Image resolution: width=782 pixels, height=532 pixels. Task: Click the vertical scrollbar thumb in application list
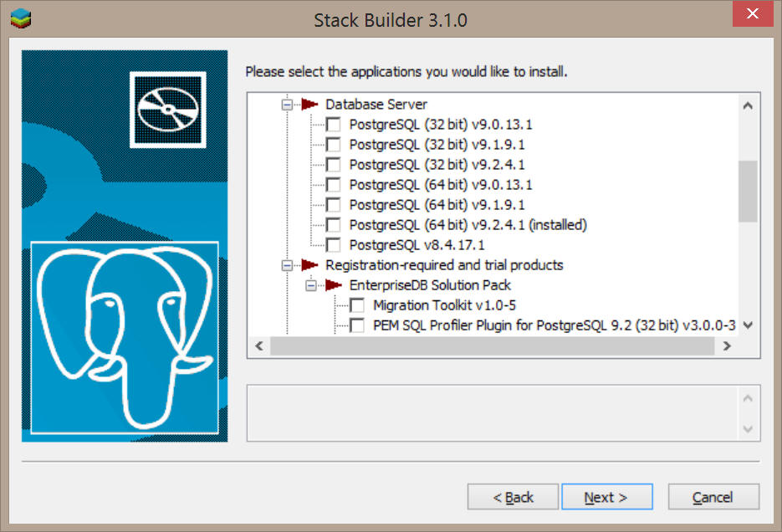pyautogui.click(x=748, y=191)
